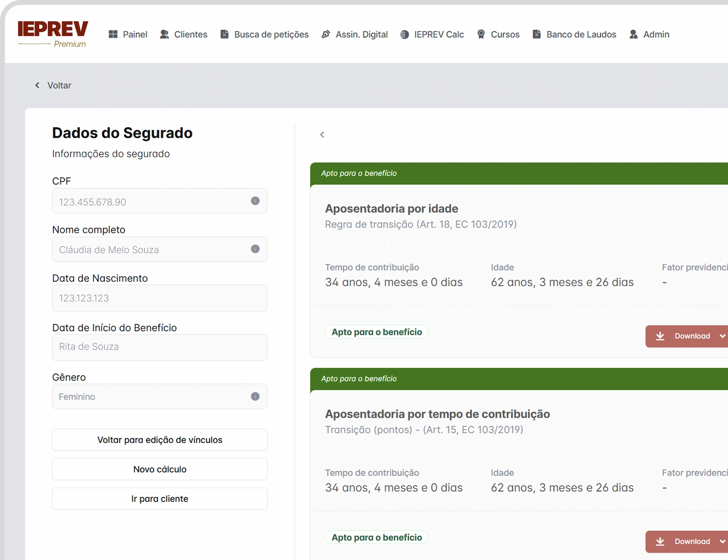Click the Admin user icon

[633, 34]
